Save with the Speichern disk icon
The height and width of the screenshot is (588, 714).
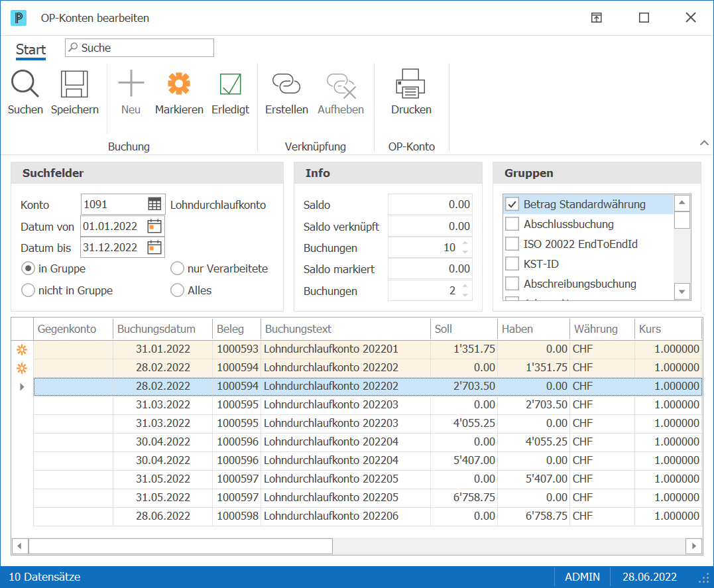(x=74, y=84)
